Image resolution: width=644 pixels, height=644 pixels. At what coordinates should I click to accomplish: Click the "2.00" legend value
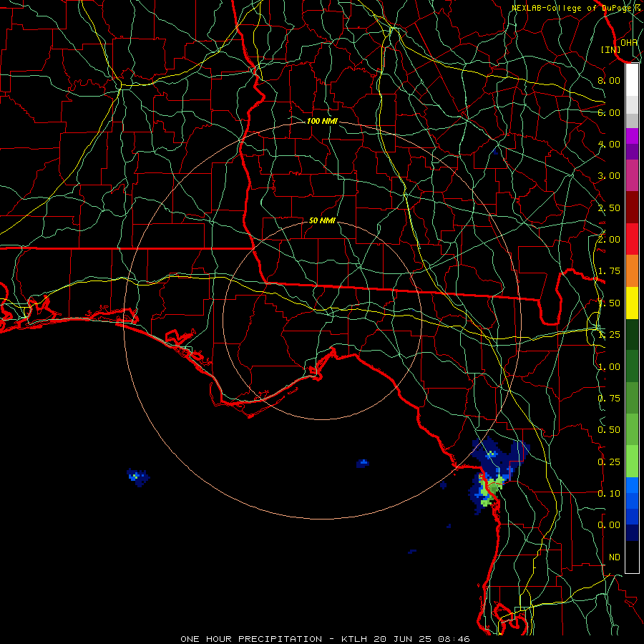[x=609, y=240]
